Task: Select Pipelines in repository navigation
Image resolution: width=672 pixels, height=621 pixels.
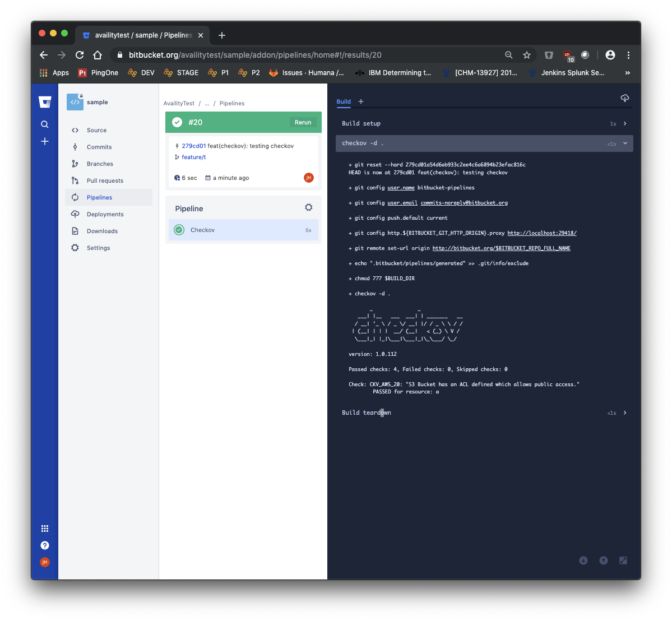Action: 109,197
